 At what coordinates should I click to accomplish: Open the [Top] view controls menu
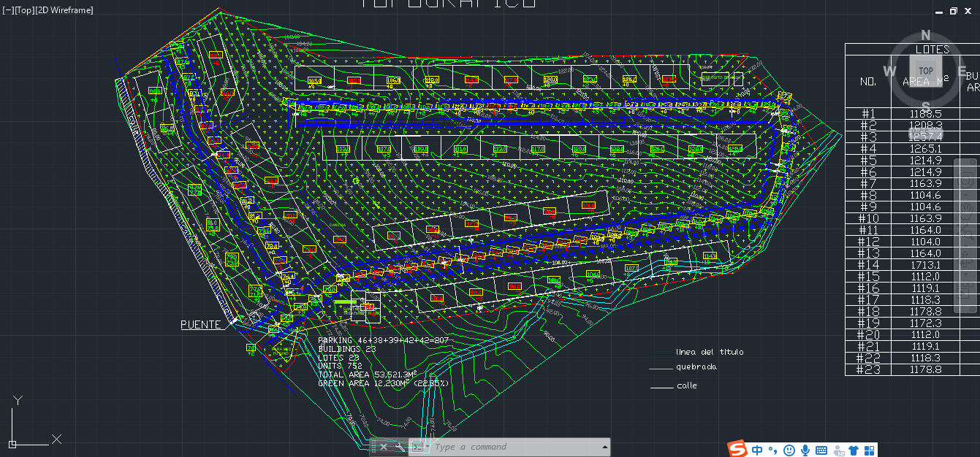pyautogui.click(x=26, y=10)
